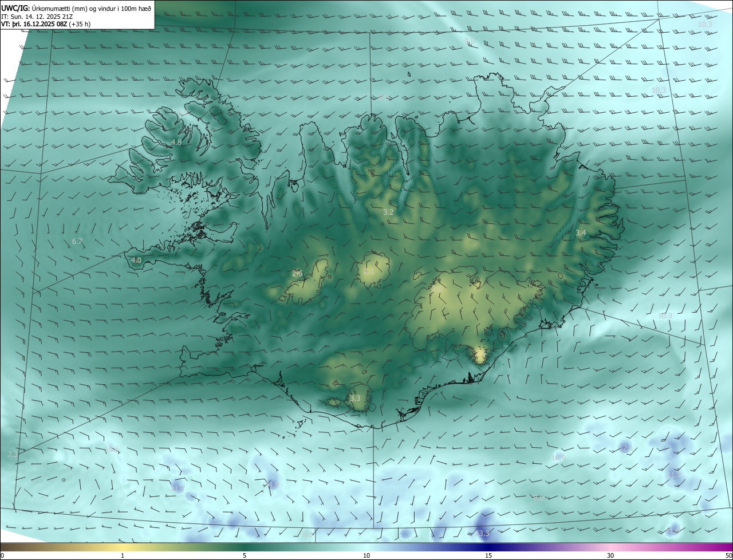Click the 10 tick on the color scale

366,555
